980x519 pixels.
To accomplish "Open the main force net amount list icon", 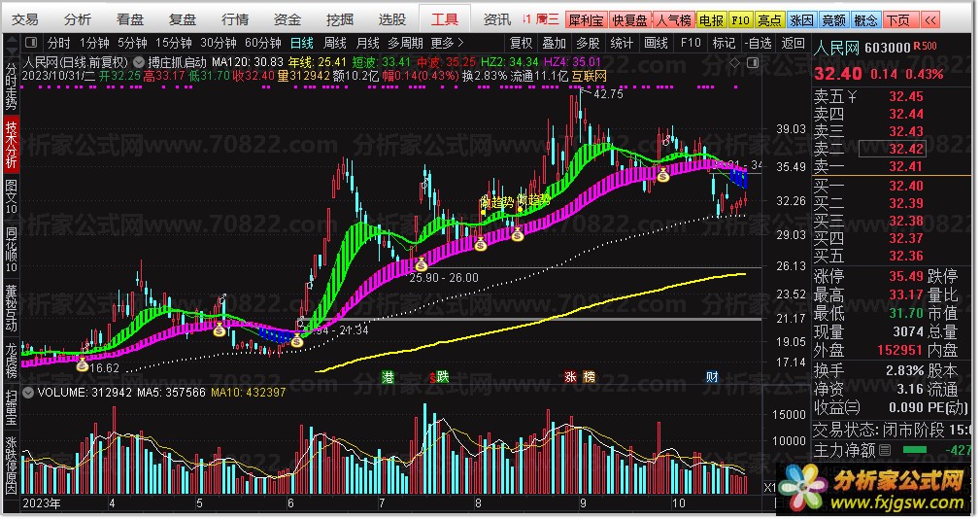I will coord(885,449).
